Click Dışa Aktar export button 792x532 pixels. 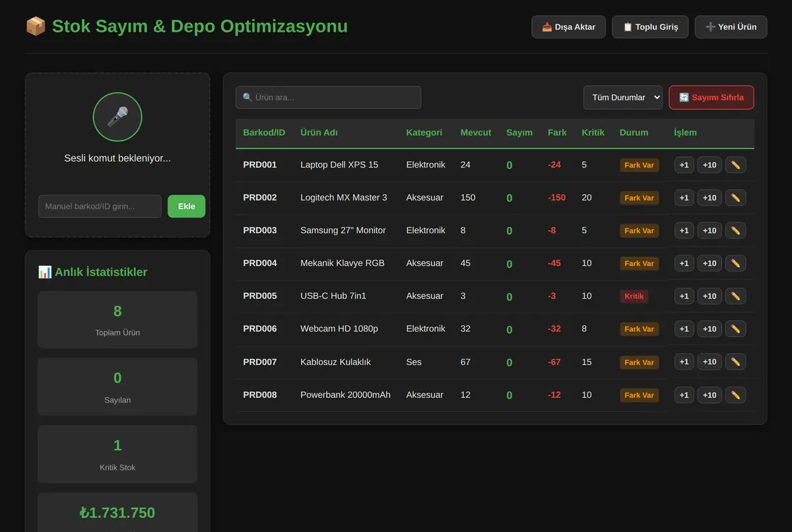pyautogui.click(x=568, y=27)
